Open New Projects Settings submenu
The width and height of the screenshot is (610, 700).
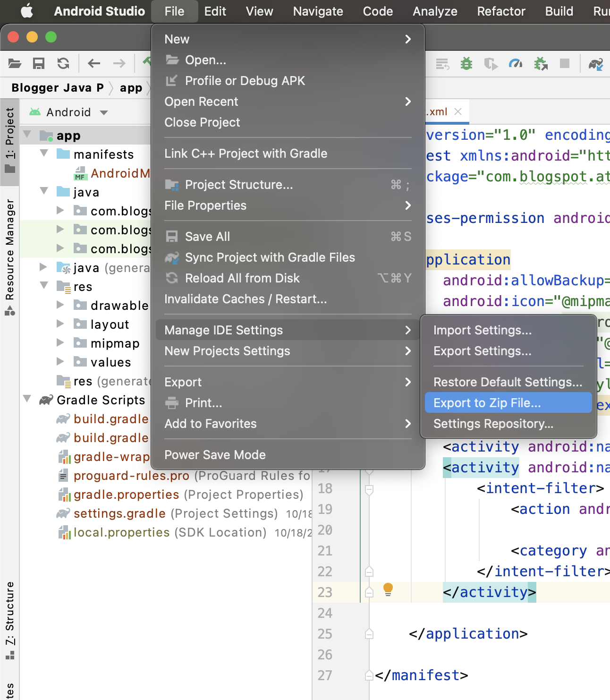[x=288, y=351]
